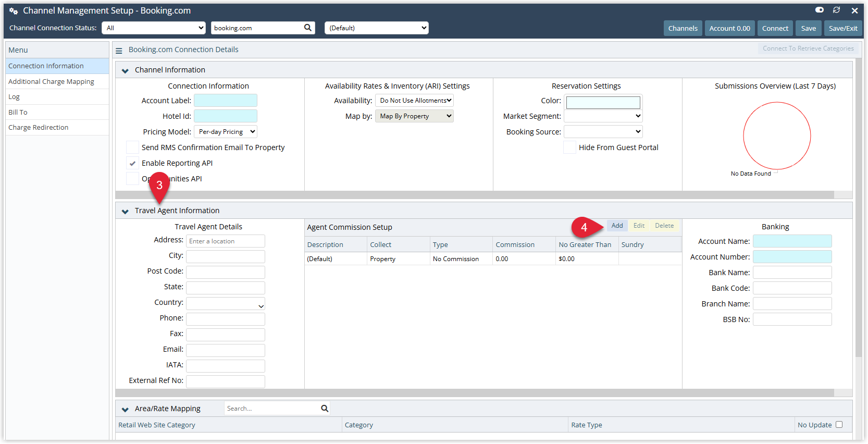Check the No Update checkbox
Image resolution: width=868 pixels, height=444 pixels.
[839, 425]
